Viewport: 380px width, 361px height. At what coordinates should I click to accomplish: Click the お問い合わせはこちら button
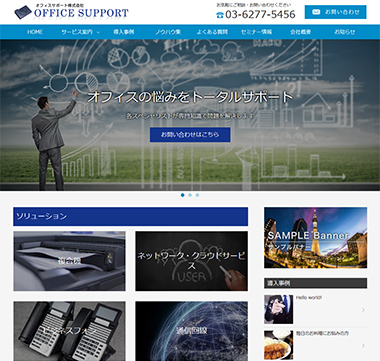[190, 135]
